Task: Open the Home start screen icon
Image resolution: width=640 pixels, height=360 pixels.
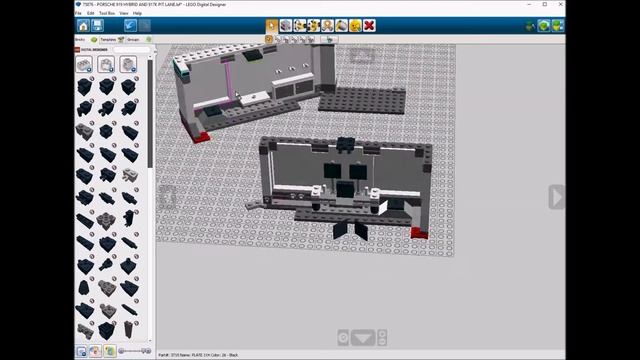Action: point(83,26)
